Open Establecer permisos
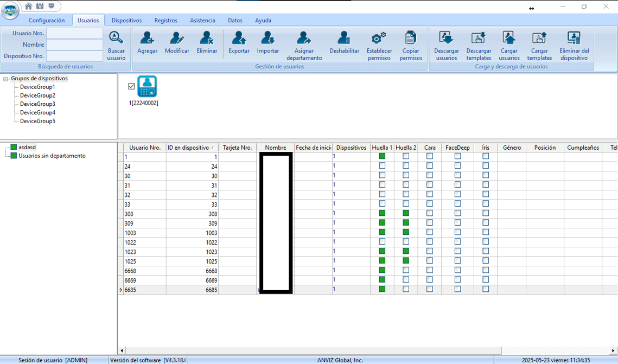 pos(379,46)
